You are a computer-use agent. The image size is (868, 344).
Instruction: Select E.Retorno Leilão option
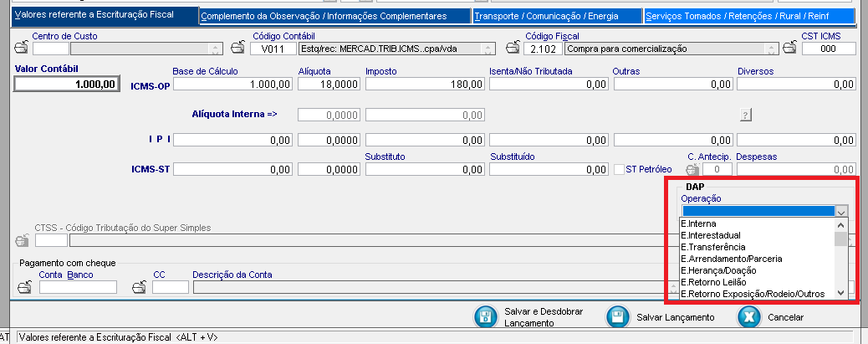coord(757,282)
